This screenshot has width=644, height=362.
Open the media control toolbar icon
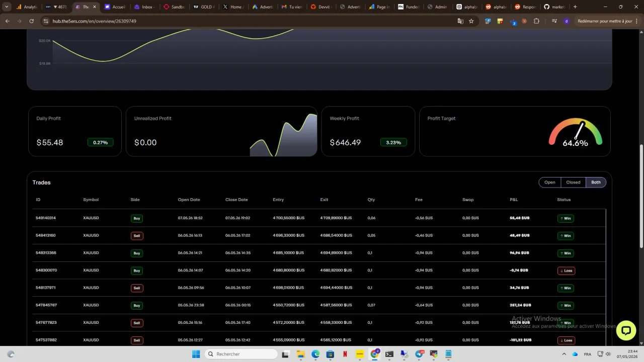tap(554, 21)
